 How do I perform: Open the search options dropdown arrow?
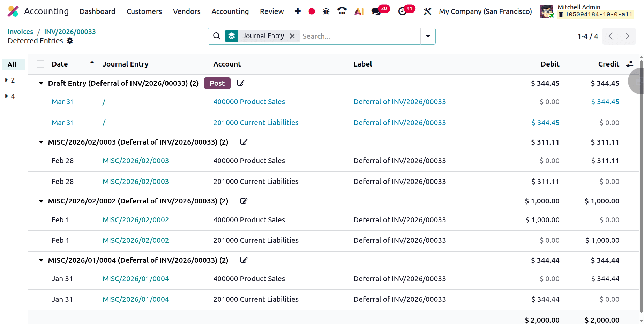point(428,36)
